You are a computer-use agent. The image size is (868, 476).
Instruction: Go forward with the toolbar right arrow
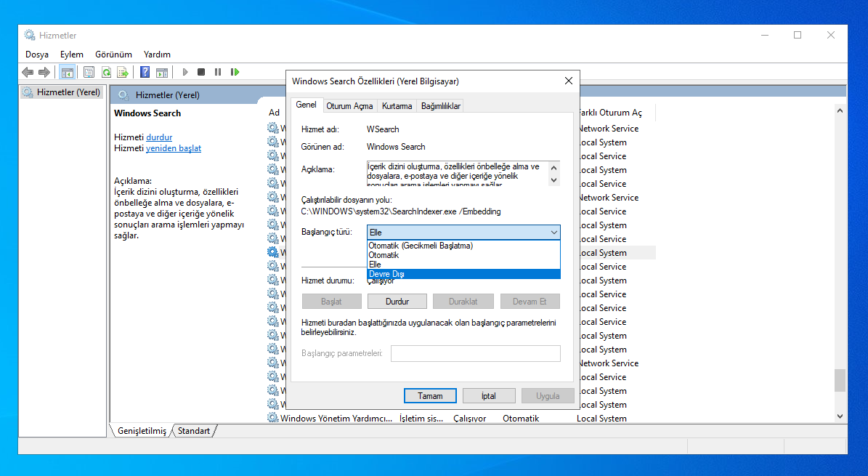click(x=44, y=72)
